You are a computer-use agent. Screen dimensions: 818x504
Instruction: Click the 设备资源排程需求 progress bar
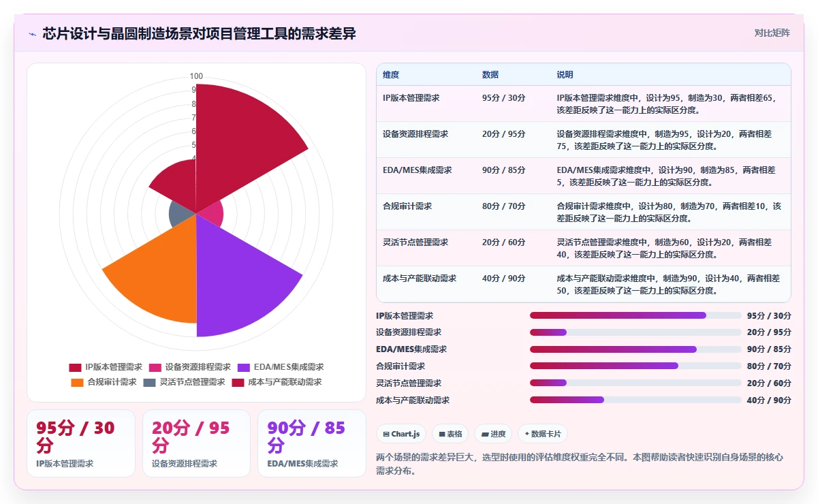pos(635,332)
